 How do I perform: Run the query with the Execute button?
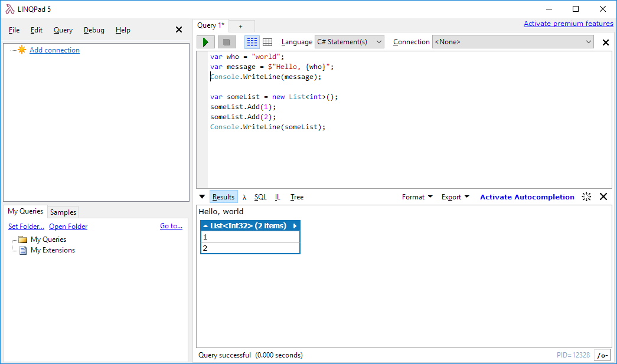pyautogui.click(x=205, y=41)
